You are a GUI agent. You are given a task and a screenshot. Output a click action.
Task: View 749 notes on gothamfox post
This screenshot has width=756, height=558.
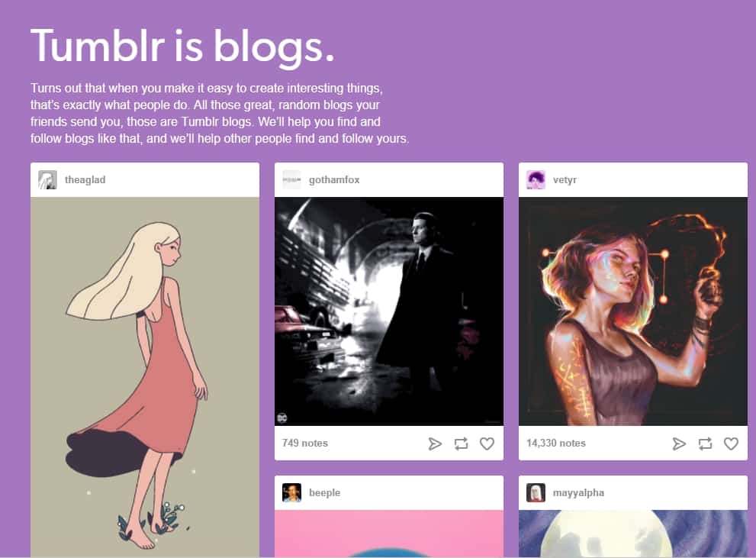point(304,443)
